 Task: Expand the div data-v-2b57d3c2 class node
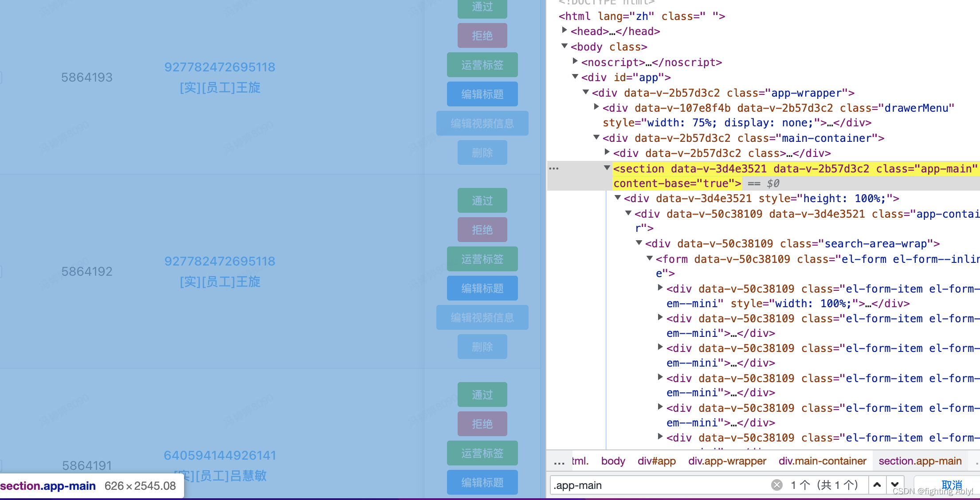(607, 152)
